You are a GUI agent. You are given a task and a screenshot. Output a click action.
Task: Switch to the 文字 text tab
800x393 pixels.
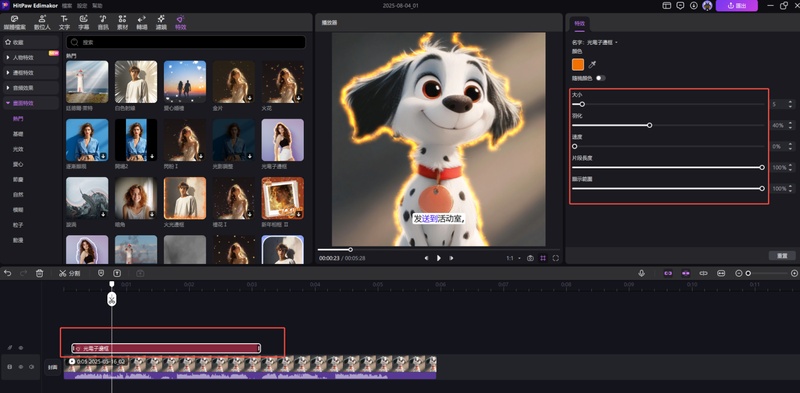[x=64, y=22]
